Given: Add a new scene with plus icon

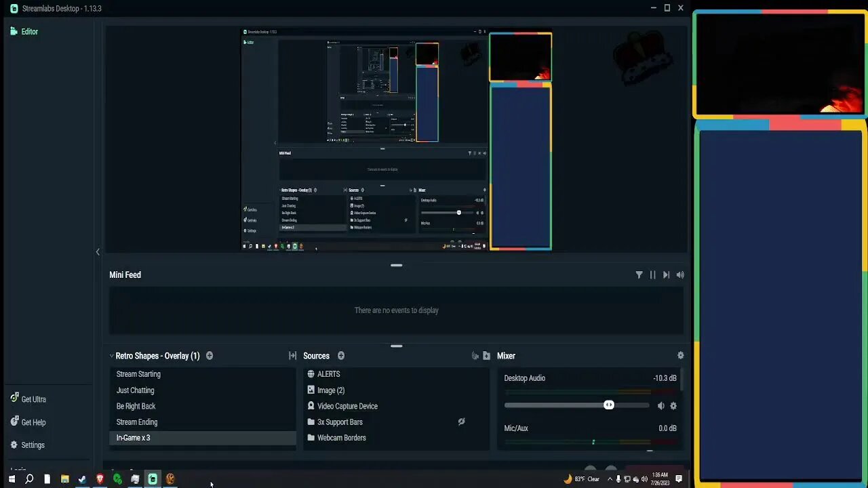Looking at the screenshot, I should pyautogui.click(x=210, y=356).
